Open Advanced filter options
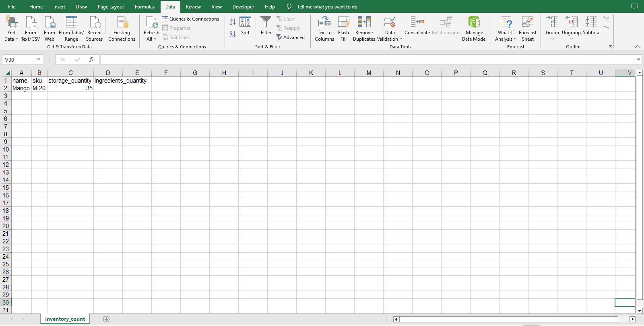The image size is (644, 326). point(291,37)
